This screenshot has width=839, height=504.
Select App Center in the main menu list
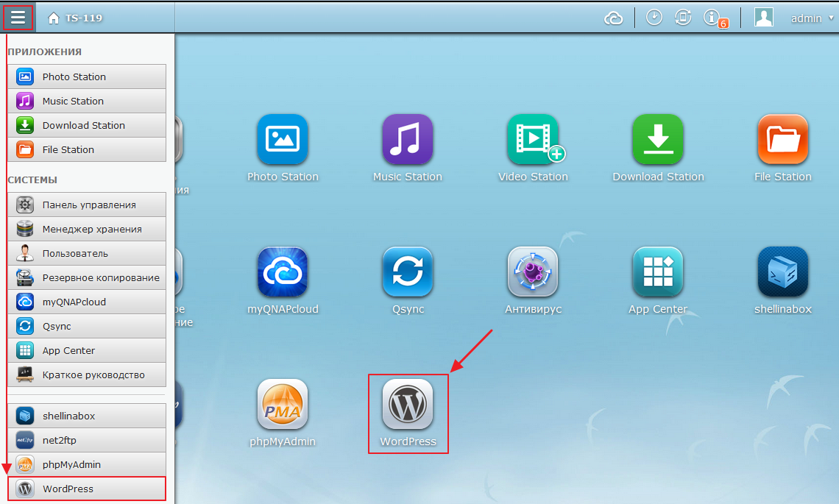(x=87, y=350)
